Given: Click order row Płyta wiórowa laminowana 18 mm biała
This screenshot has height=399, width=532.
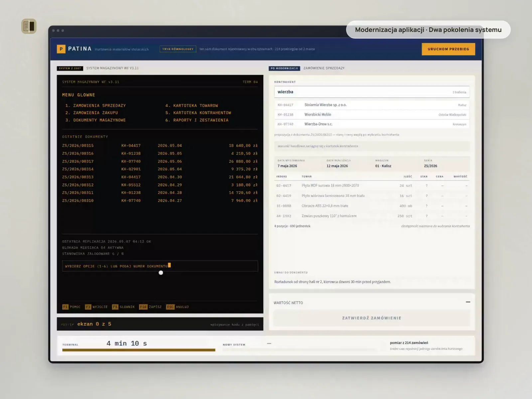Looking at the screenshot, I should point(372,196).
